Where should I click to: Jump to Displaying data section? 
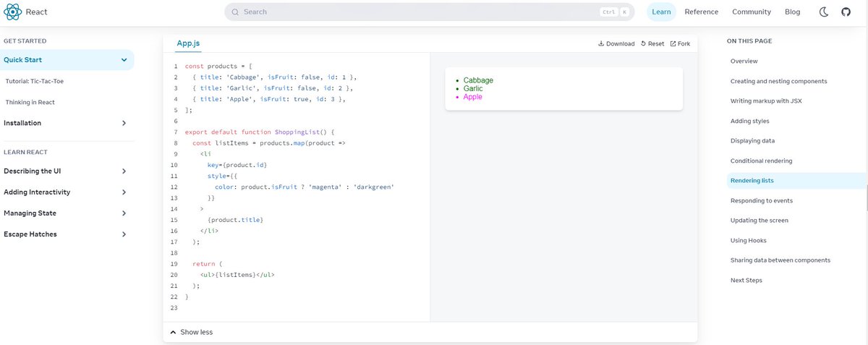pyautogui.click(x=752, y=141)
